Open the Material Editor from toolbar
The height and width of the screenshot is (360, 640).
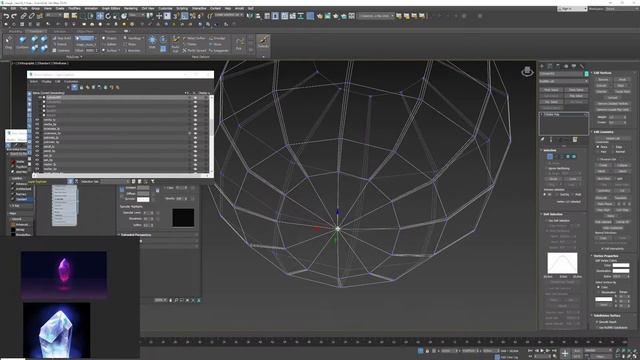pos(310,16)
